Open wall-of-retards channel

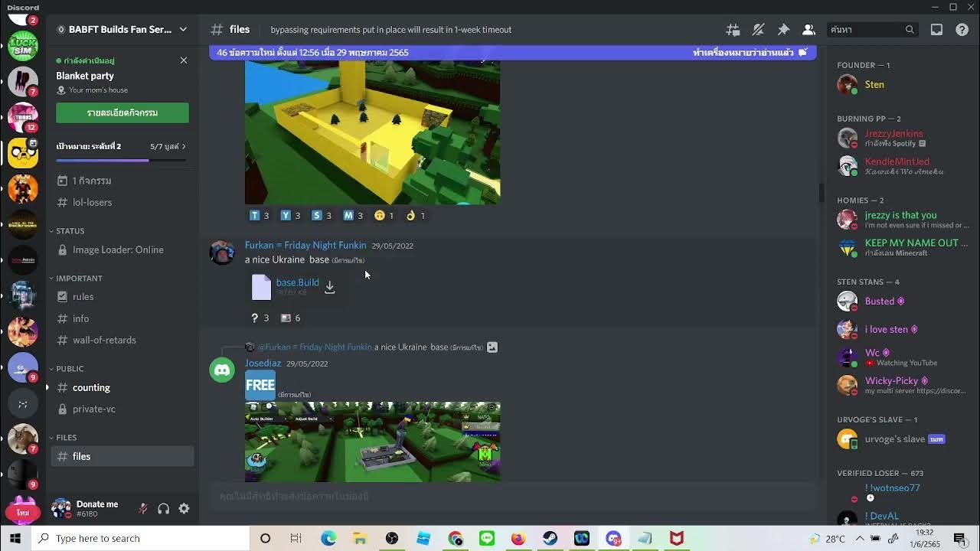tap(122, 340)
